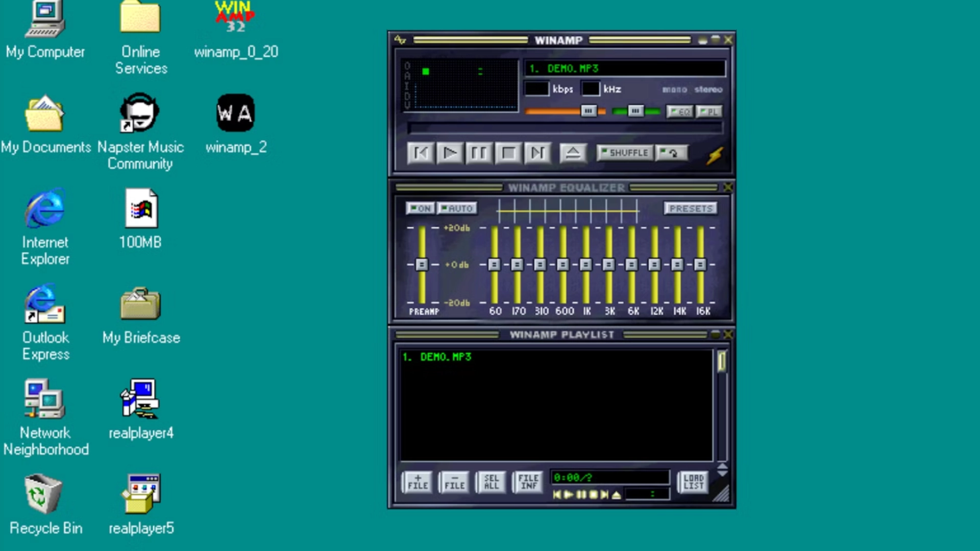Image resolution: width=980 pixels, height=551 pixels.
Task: Open the Winamp system menu icon in the title bar
Action: pyautogui.click(x=400, y=40)
